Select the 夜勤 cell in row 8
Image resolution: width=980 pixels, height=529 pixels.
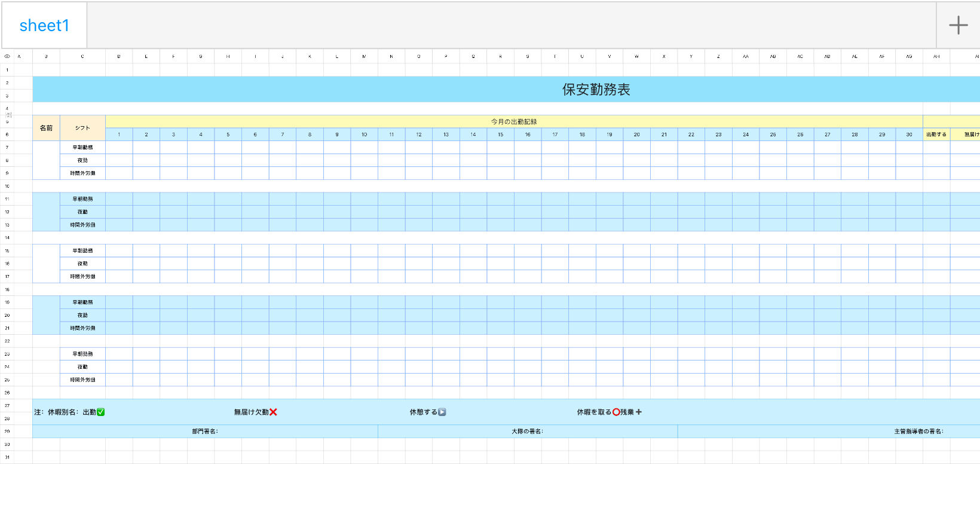[82, 160]
